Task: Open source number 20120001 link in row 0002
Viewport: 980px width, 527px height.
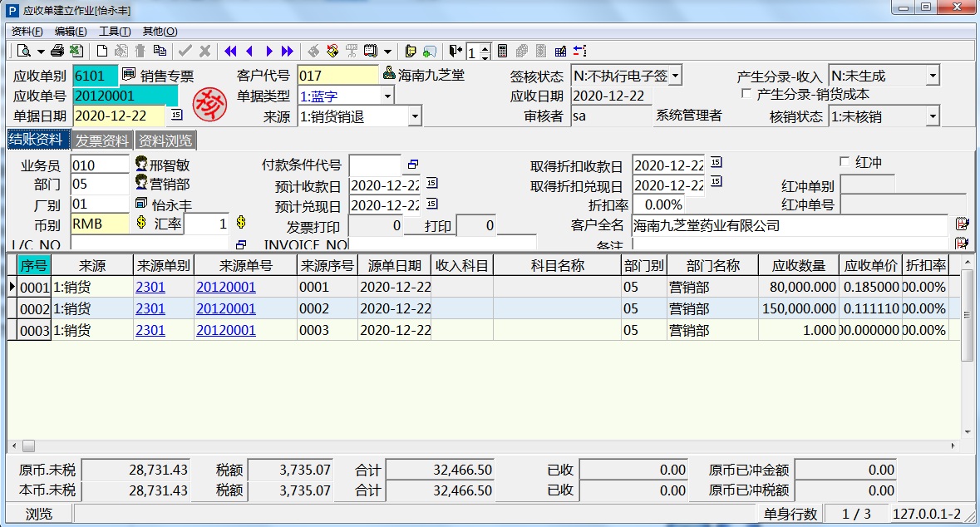Action: pos(226,309)
